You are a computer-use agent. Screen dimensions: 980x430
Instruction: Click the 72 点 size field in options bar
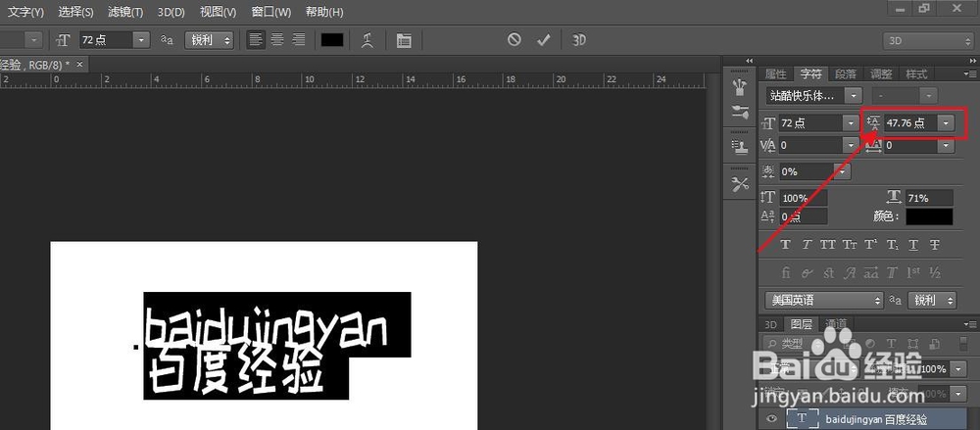107,40
